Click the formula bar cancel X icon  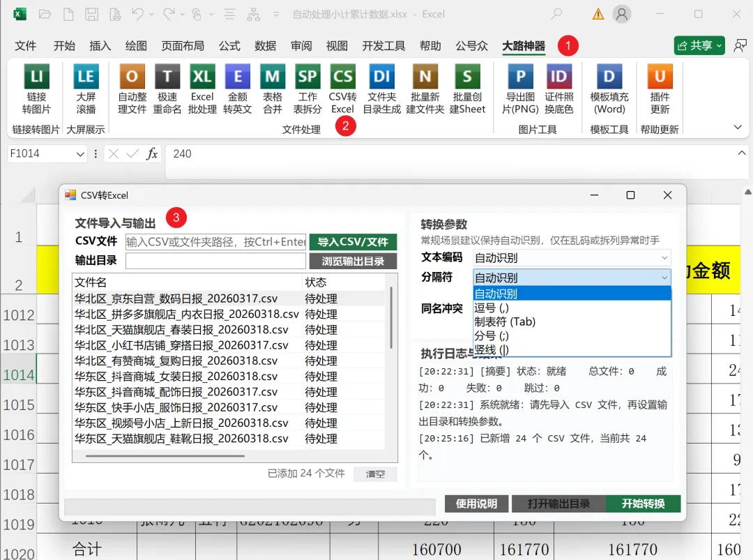(x=114, y=153)
